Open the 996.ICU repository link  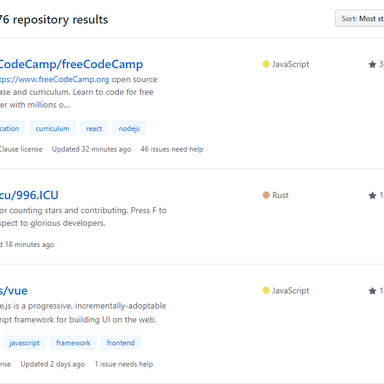(29, 195)
